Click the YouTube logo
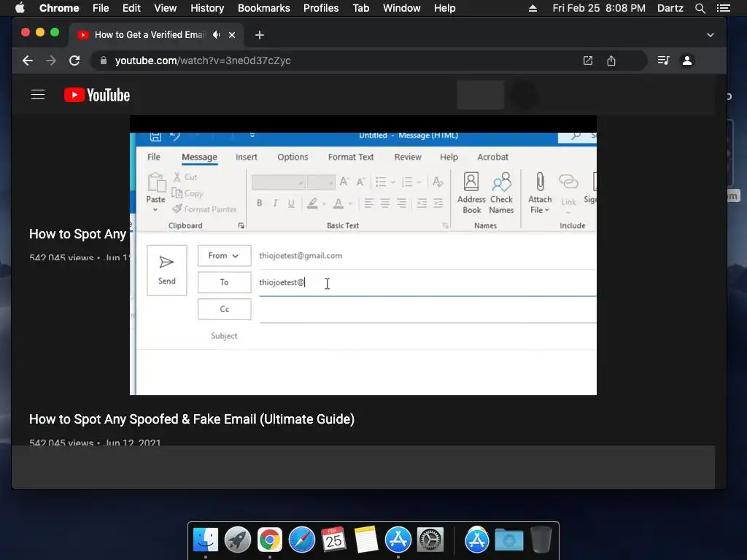The width and height of the screenshot is (747, 560). coord(97,95)
